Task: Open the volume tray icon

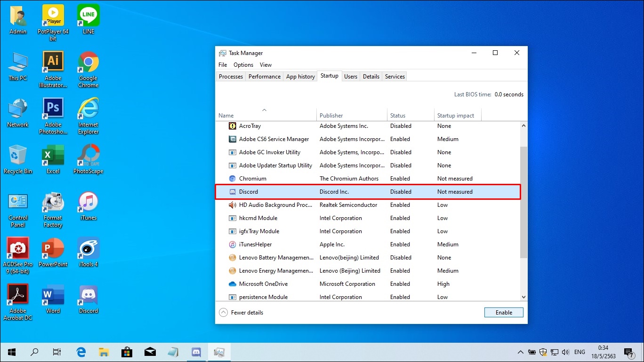Action: pyautogui.click(x=565, y=352)
